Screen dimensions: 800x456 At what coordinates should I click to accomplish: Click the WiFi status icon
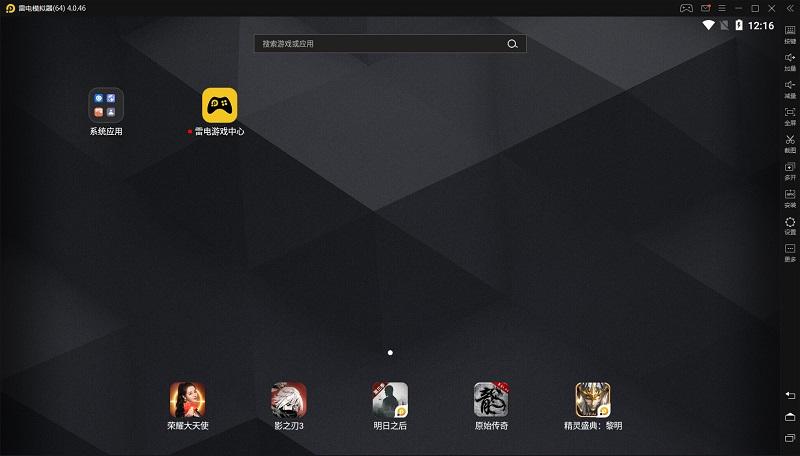tap(708, 25)
